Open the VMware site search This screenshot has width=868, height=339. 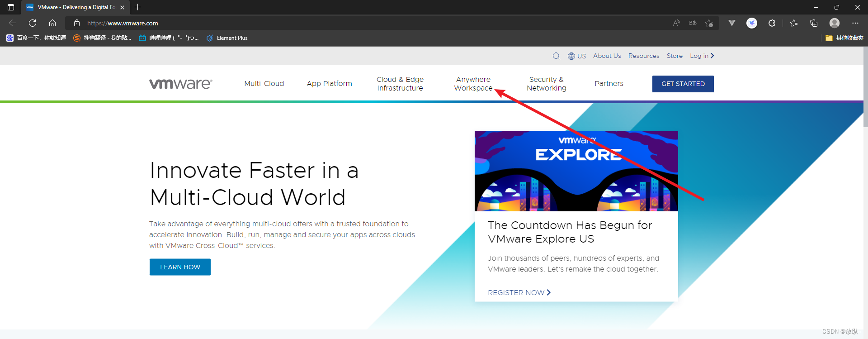click(x=557, y=56)
